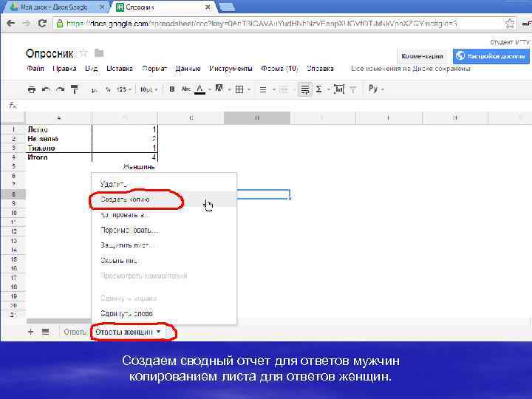Select row 12 header
Screen dimensions: 532x399
click(13, 231)
